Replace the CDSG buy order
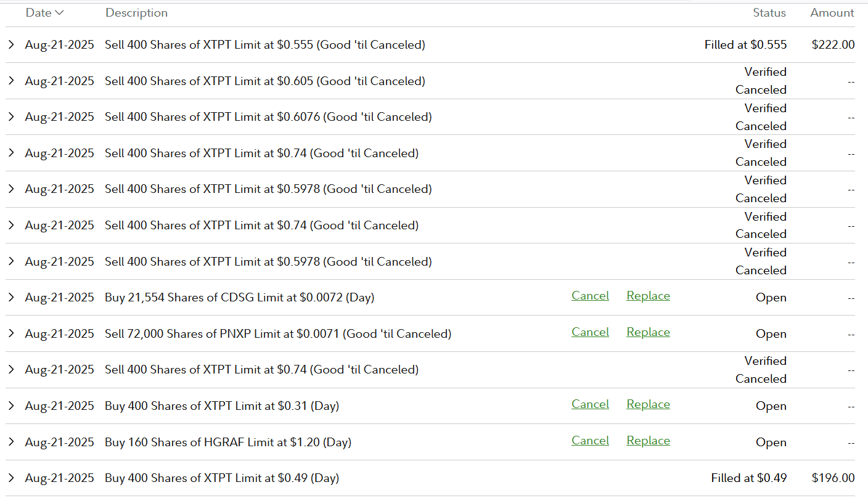The width and height of the screenshot is (868, 498). click(648, 296)
